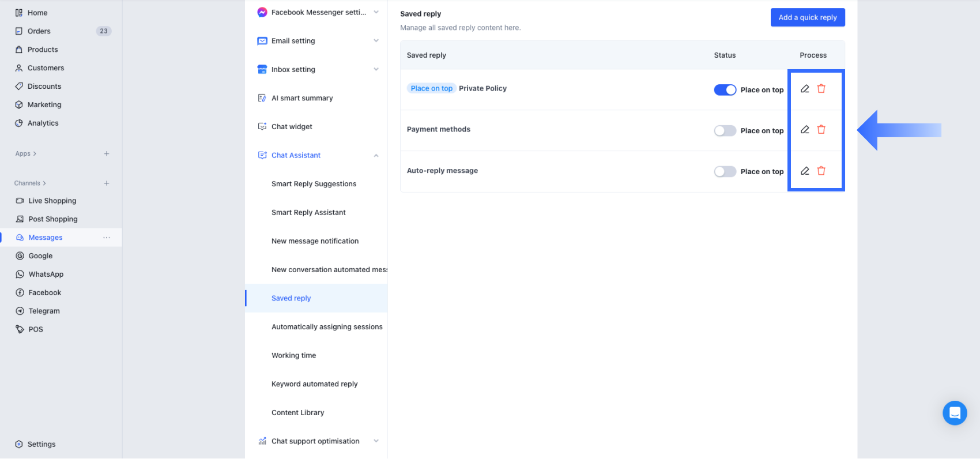Delete the Auto-reply message saved reply

(x=821, y=171)
